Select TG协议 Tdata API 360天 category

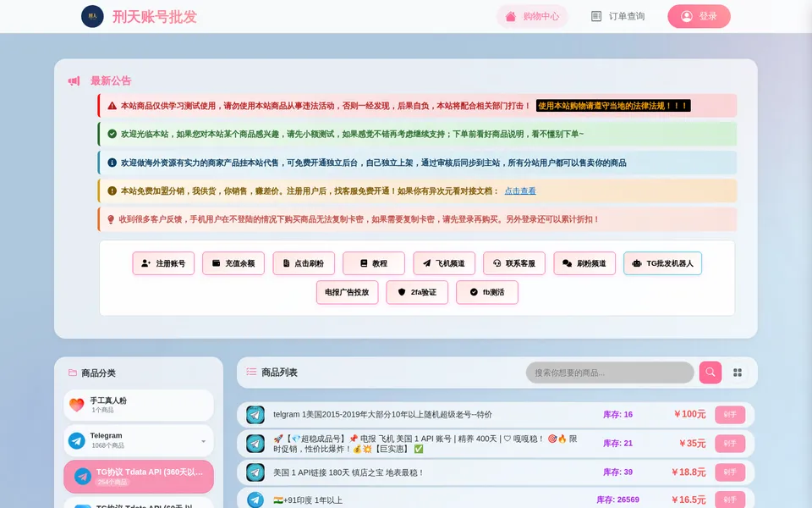[139, 477]
